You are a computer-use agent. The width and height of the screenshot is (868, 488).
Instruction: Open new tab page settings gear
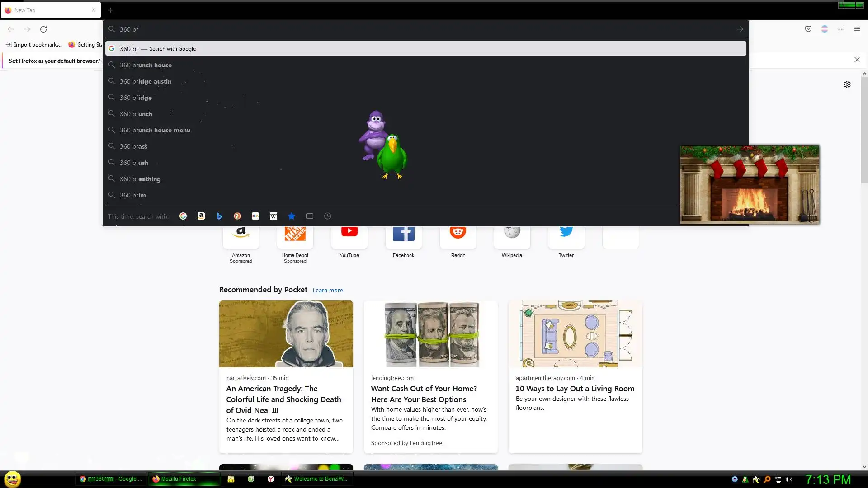847,84
